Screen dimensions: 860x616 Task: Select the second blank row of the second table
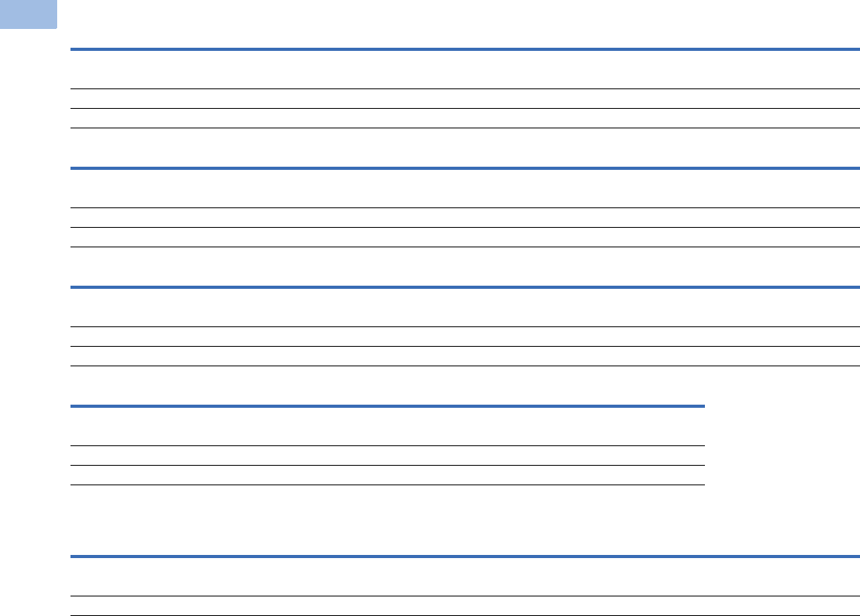[x=465, y=237]
